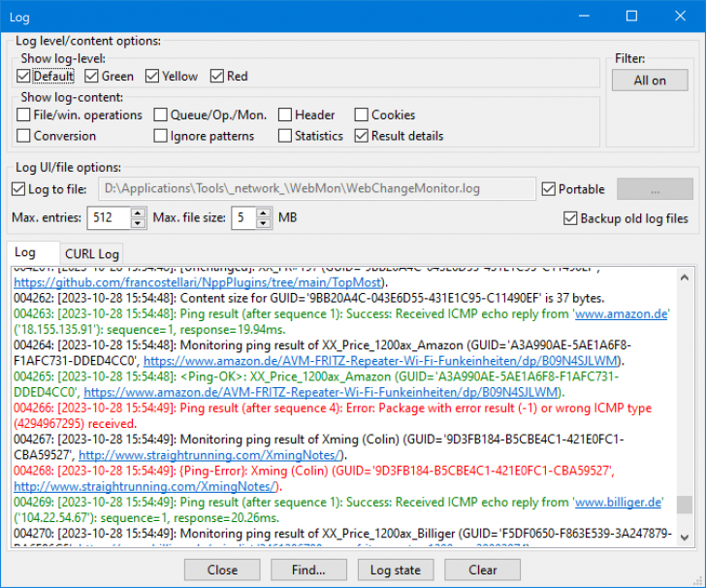Decrease Max. file size with down arrow
706x588 pixels.
point(264,223)
